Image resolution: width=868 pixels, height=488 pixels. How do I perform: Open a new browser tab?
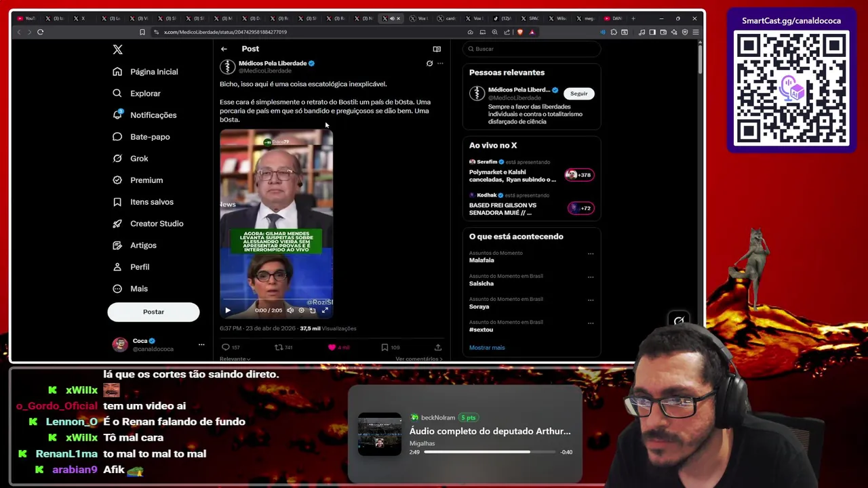633,18
